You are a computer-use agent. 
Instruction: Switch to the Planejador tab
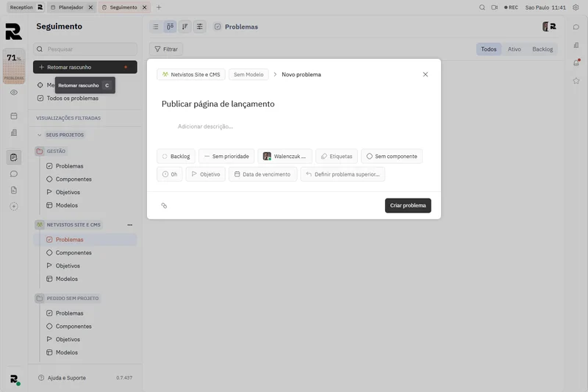[x=71, y=7]
